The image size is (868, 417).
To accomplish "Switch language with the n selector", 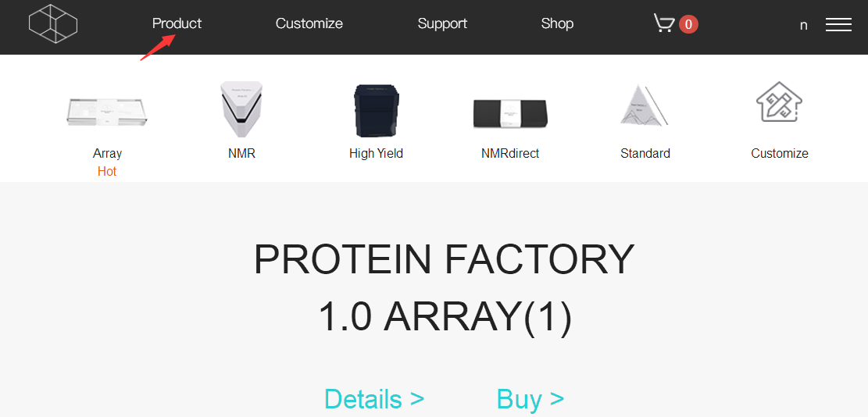I will [803, 26].
